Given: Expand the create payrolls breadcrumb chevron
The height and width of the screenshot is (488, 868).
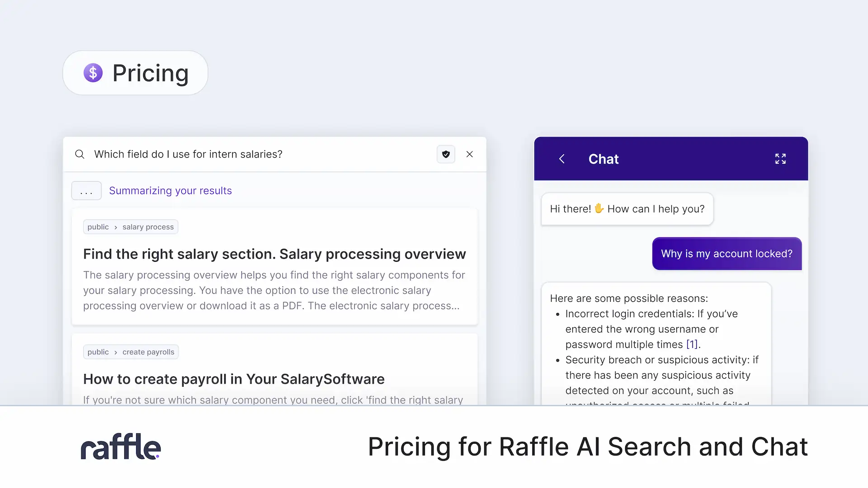Looking at the screenshot, I should 116,352.
